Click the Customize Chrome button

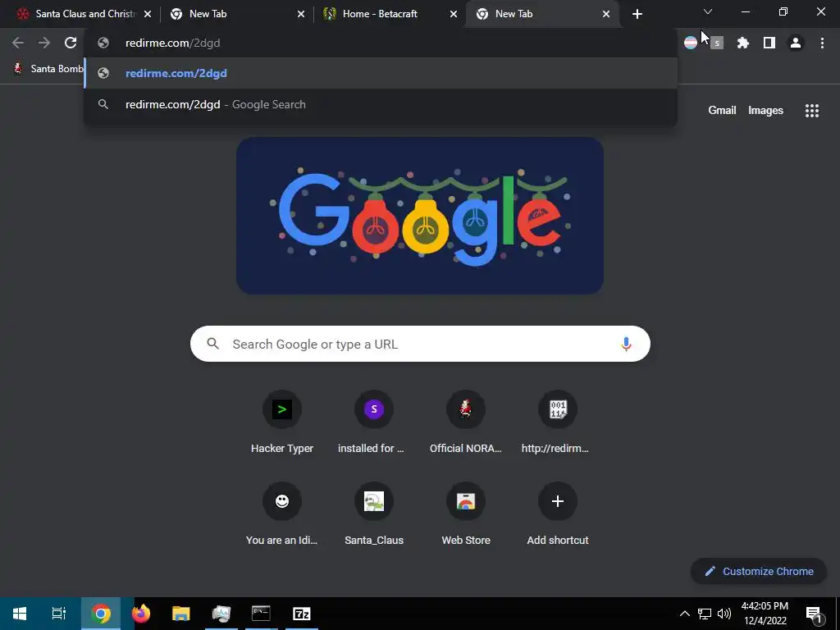coord(759,571)
